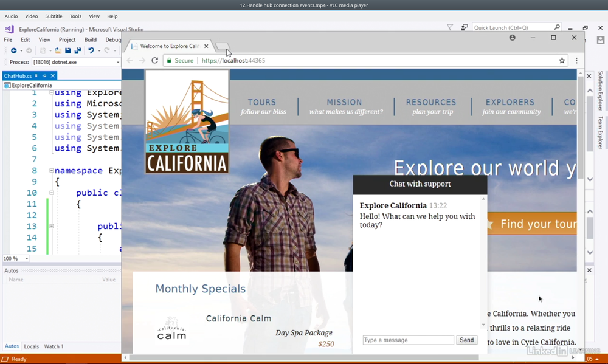This screenshot has width=608, height=364.
Task: Open VLC Tools menu
Action: [x=75, y=16]
